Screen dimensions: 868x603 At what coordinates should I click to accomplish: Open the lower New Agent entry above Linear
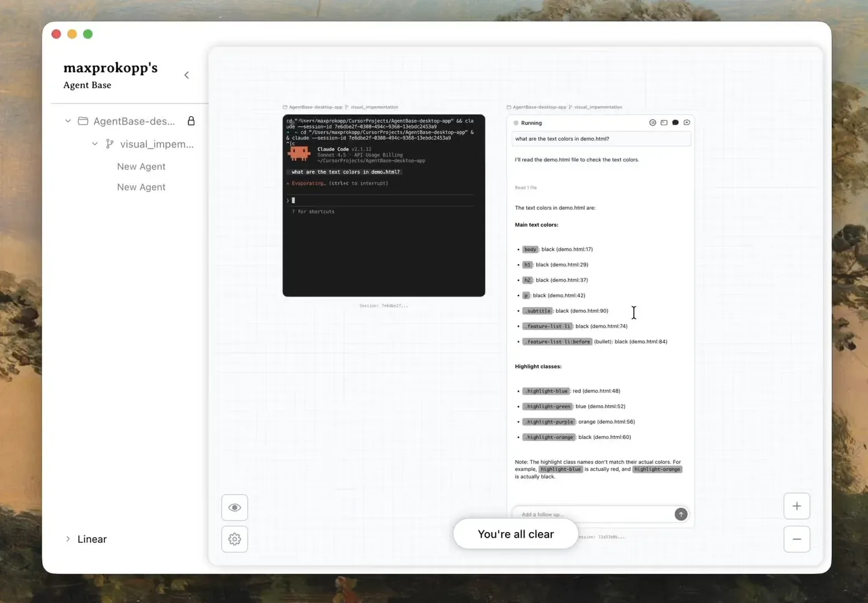click(141, 187)
